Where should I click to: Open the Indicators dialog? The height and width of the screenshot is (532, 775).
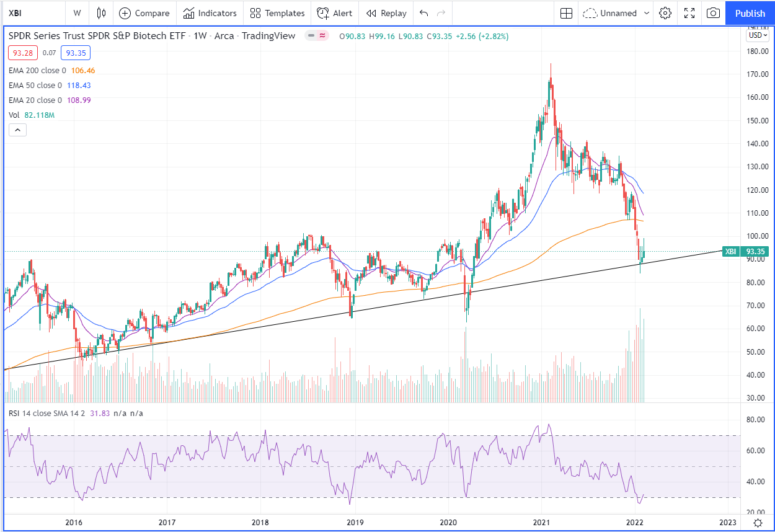tap(210, 13)
